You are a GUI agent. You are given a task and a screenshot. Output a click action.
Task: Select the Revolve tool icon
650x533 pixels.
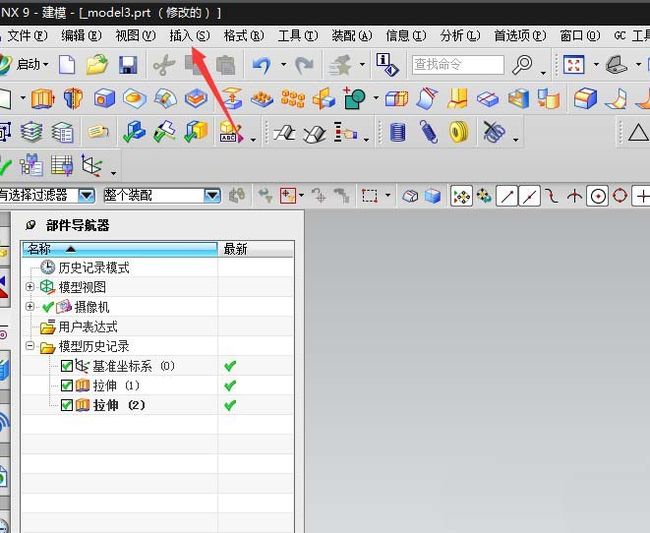(x=73, y=99)
